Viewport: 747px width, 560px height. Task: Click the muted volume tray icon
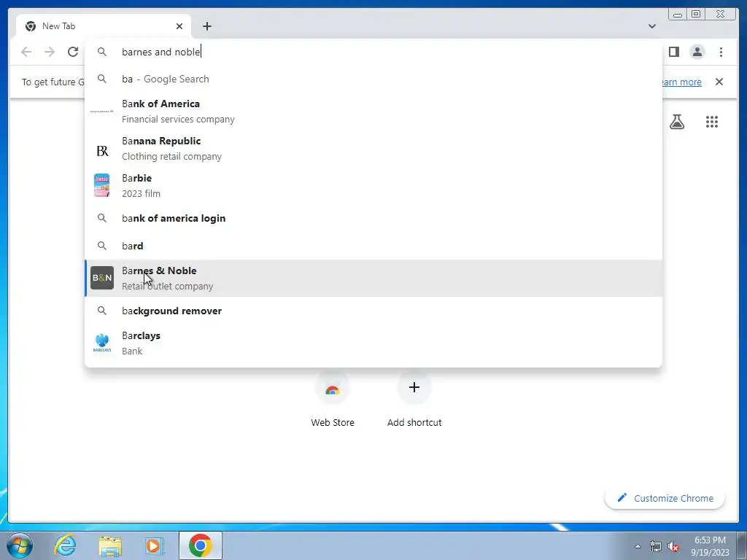(x=673, y=546)
